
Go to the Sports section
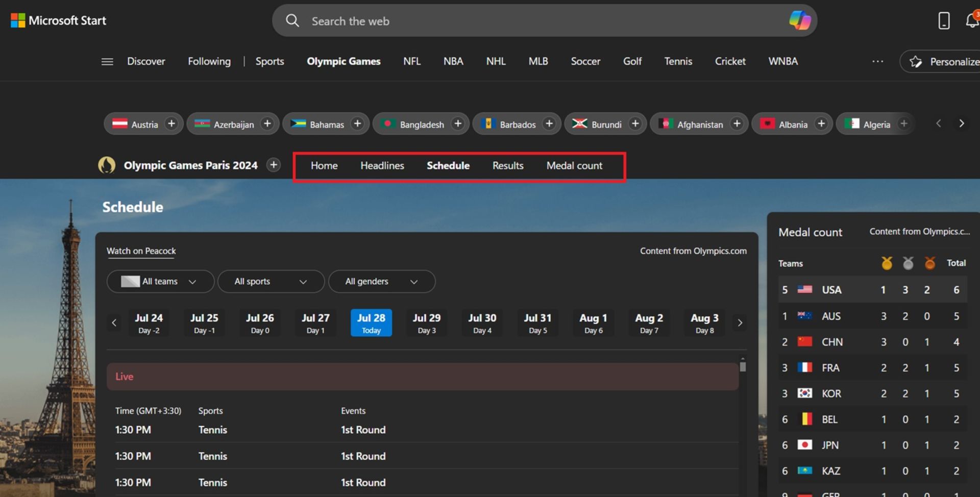coord(269,61)
